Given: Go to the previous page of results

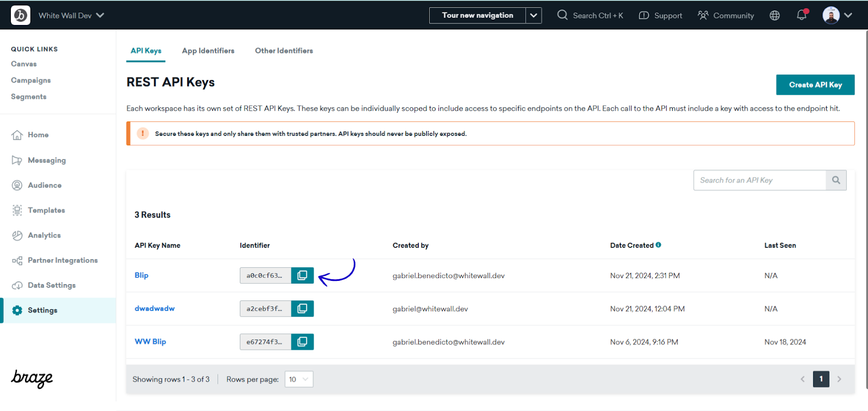Looking at the screenshot, I should click(x=802, y=379).
